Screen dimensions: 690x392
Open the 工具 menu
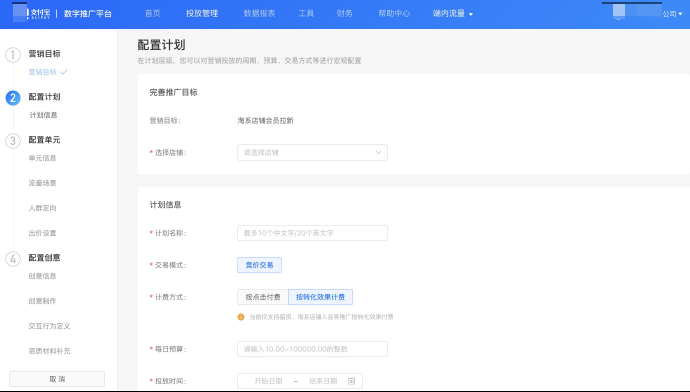pos(306,14)
